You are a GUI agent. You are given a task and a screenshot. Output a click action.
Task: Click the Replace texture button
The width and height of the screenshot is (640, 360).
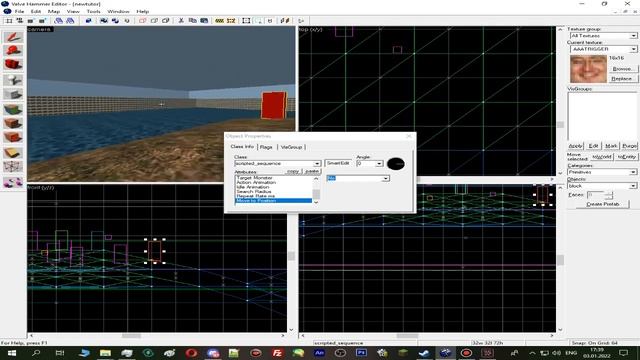pos(623,79)
